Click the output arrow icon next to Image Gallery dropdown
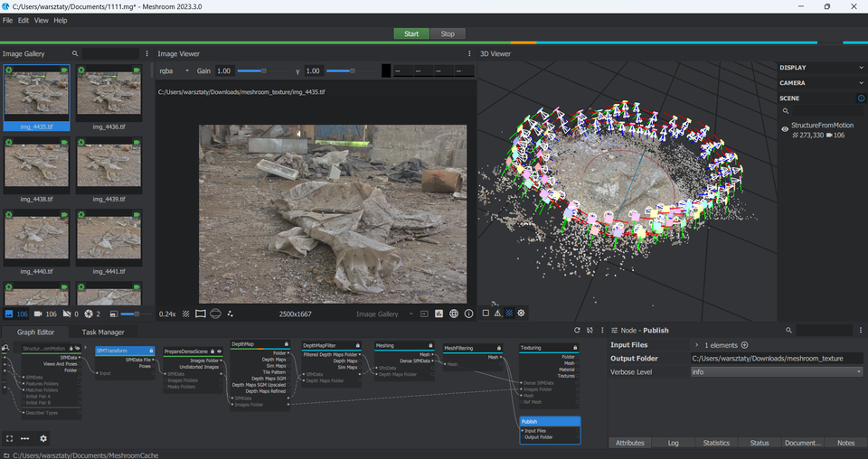This screenshot has height=459, width=868. point(424,314)
